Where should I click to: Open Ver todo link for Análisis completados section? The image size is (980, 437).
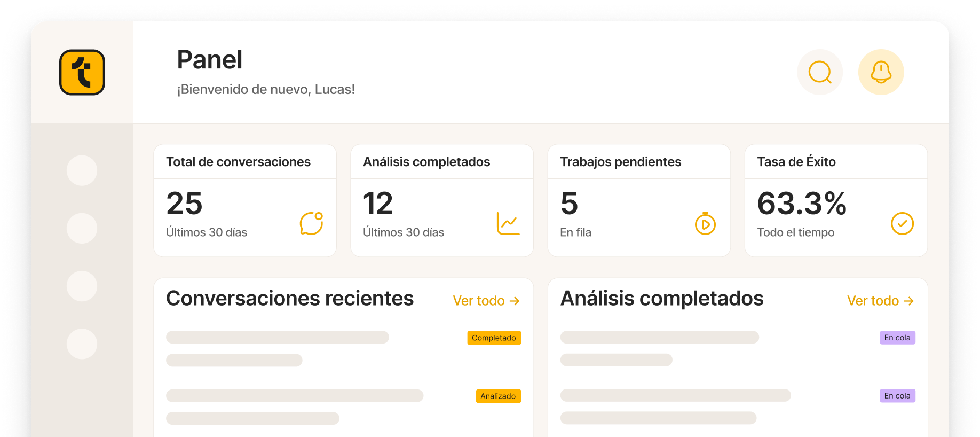click(881, 301)
